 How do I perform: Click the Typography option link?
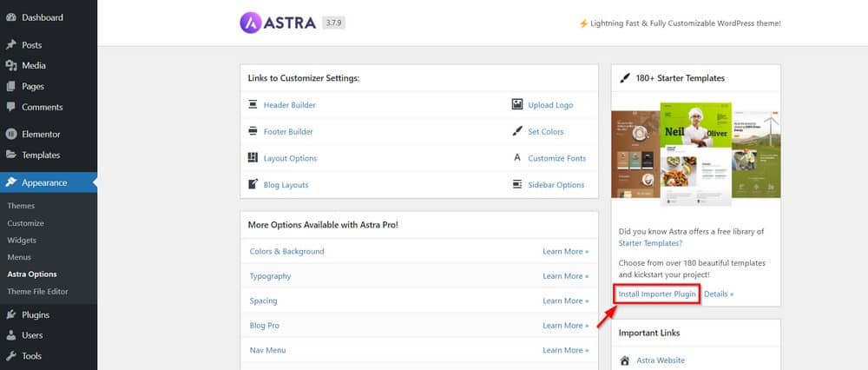[x=270, y=276]
